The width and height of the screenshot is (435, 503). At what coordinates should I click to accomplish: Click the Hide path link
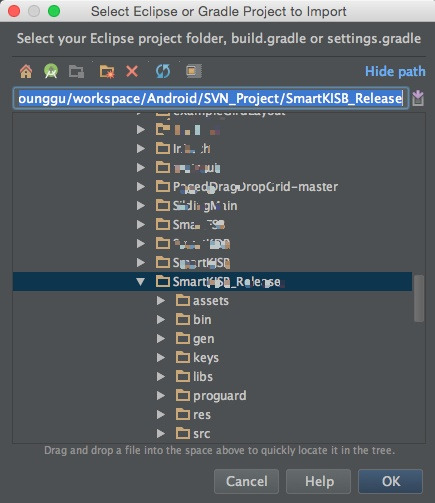tap(395, 71)
